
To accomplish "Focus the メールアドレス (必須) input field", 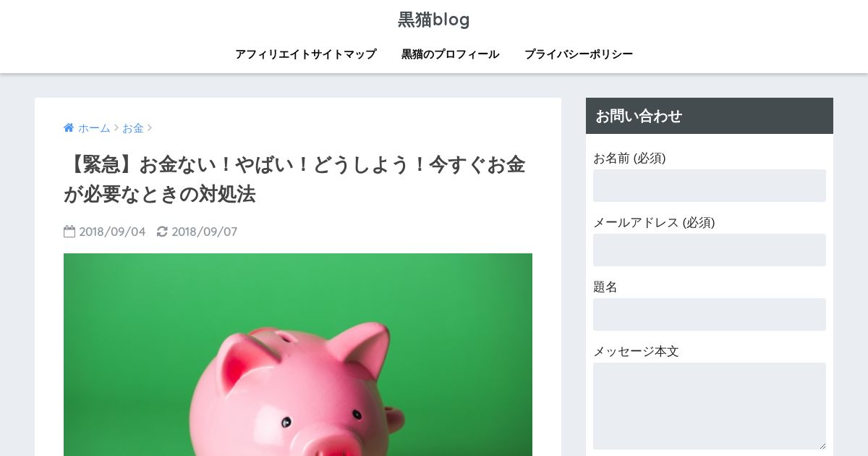I will [x=710, y=250].
